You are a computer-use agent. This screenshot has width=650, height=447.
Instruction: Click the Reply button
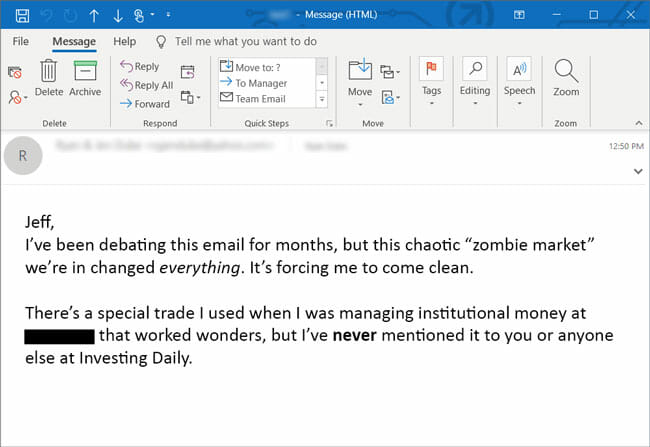pos(140,67)
